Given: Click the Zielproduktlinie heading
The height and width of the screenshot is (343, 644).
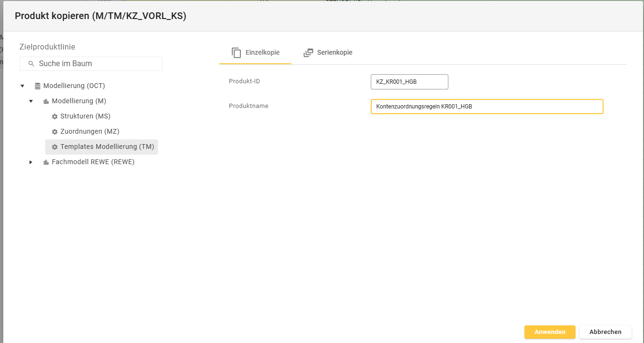Looking at the screenshot, I should tap(48, 47).
